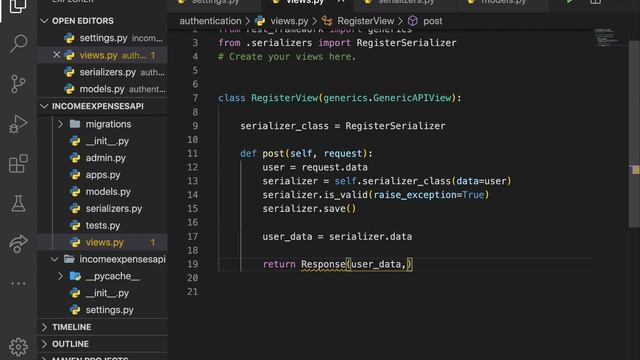Screen dimensions: 640x360
Task: Switch to the settings.py editor tab
Action: (x=215, y=3)
